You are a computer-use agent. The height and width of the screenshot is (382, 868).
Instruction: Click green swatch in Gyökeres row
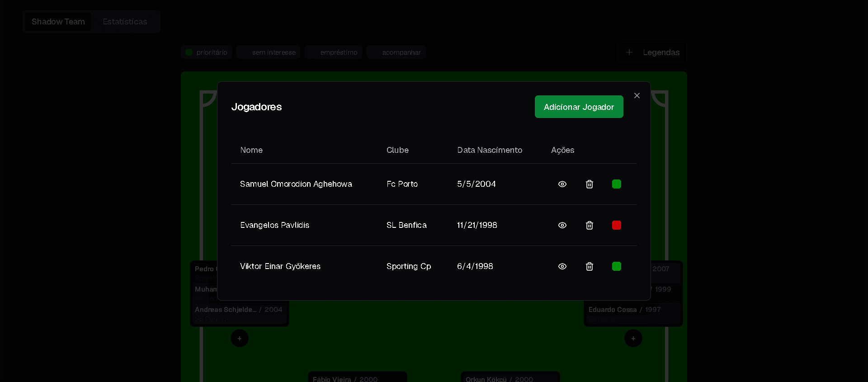coord(616,266)
